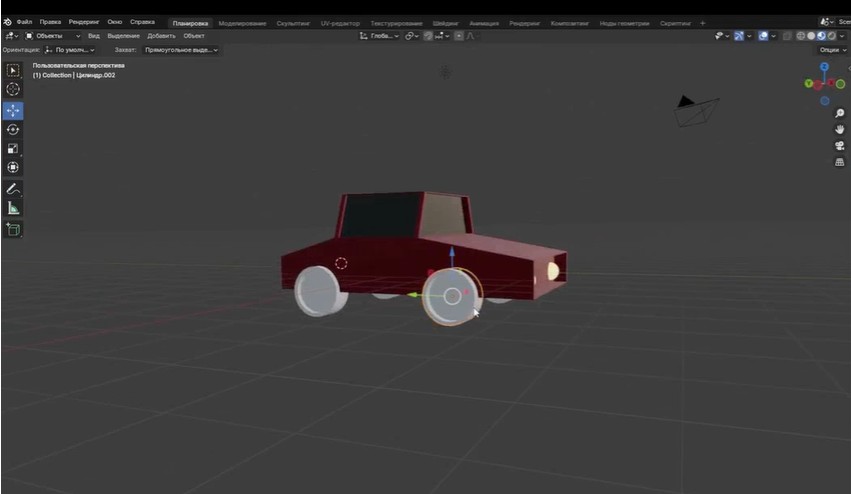Image resolution: width=851 pixels, height=494 pixels.
Task: Click the pan hand viewport icon
Action: click(x=840, y=130)
